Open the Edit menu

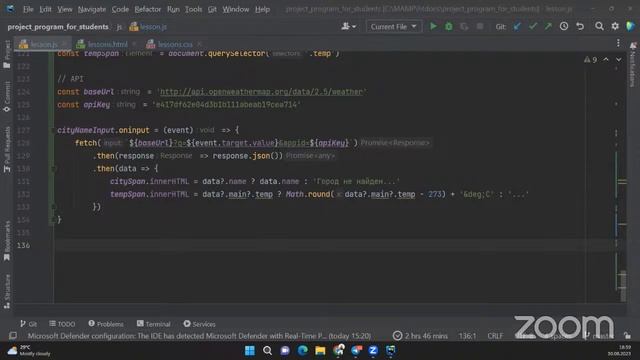click(x=45, y=9)
